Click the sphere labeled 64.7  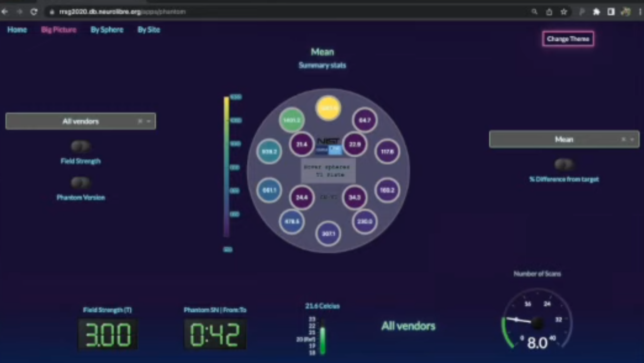pyautogui.click(x=365, y=120)
